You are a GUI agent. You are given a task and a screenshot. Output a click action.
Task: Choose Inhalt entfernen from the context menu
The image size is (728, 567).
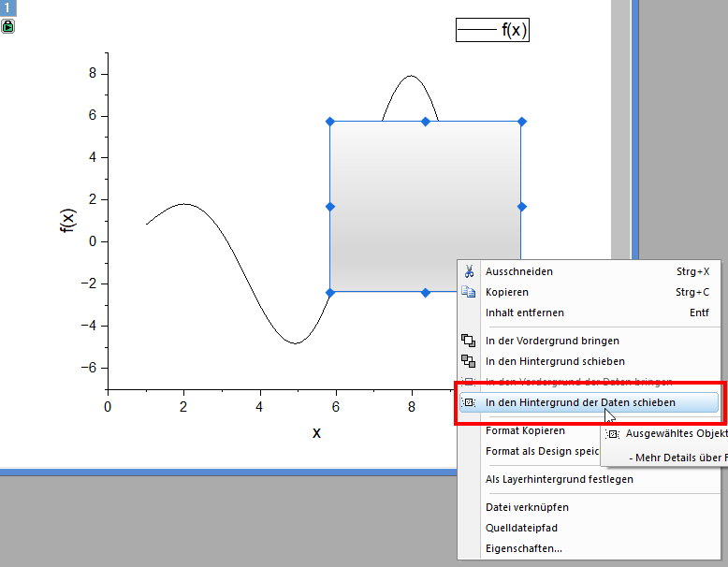click(524, 313)
